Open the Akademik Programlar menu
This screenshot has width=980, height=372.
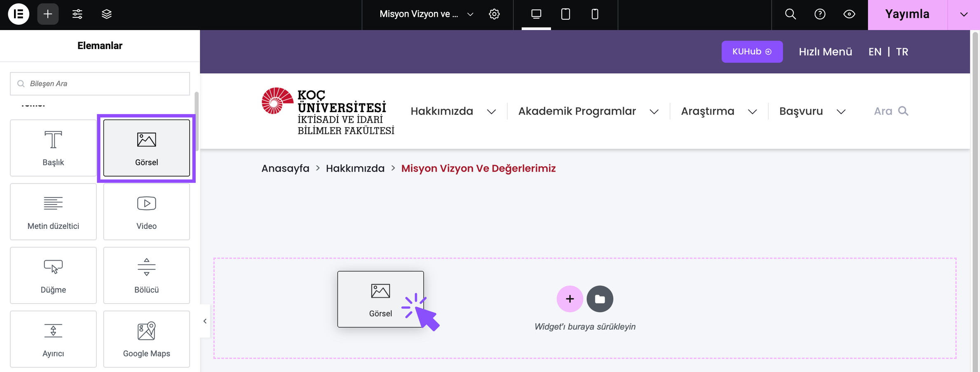pyautogui.click(x=588, y=111)
